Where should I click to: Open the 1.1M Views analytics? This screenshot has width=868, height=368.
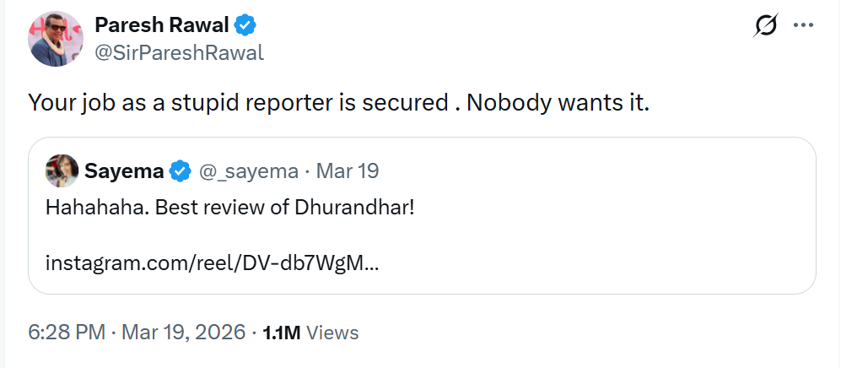coord(310,333)
